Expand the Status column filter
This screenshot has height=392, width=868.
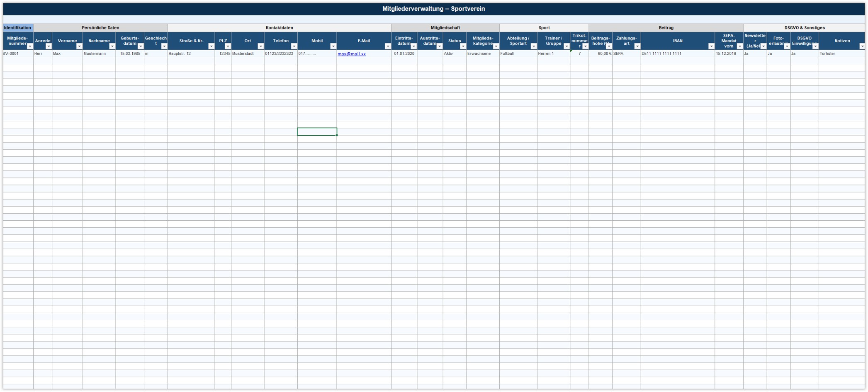coord(463,46)
